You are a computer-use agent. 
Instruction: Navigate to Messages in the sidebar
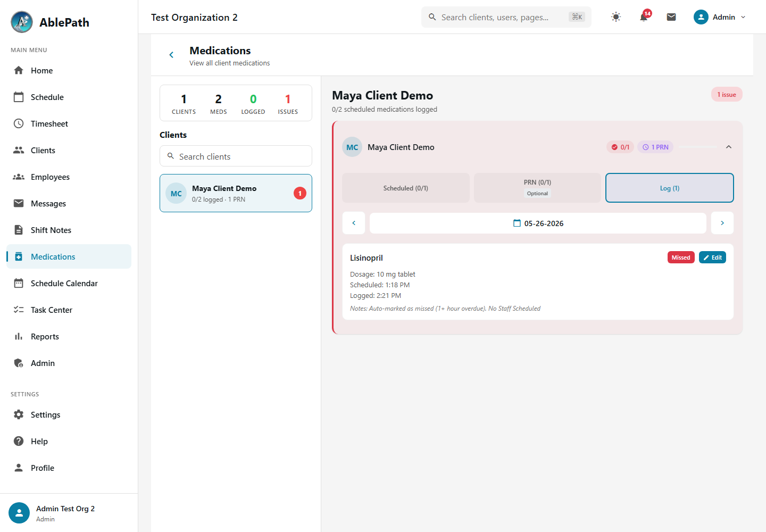(69, 203)
